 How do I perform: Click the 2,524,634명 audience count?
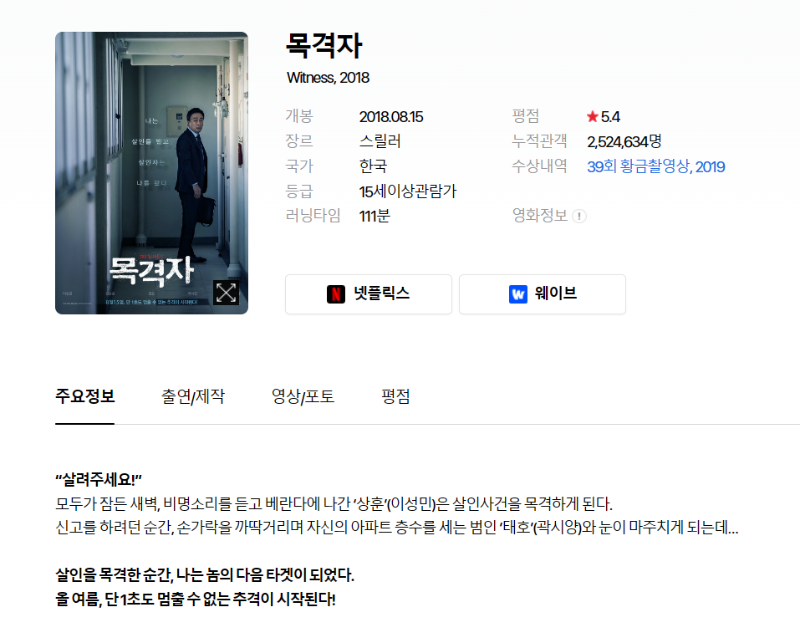624,141
